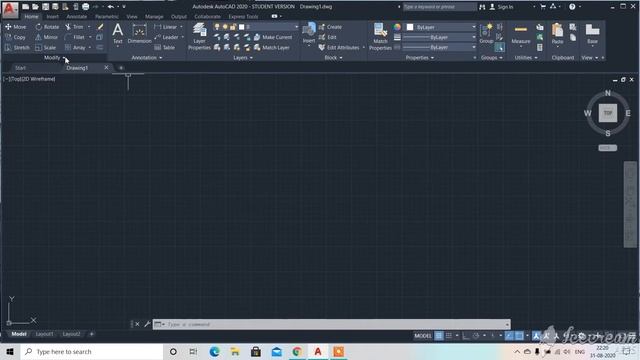Expand the Layers panel
Image resolution: width=640 pixels, height=360 pixels.
(x=243, y=58)
